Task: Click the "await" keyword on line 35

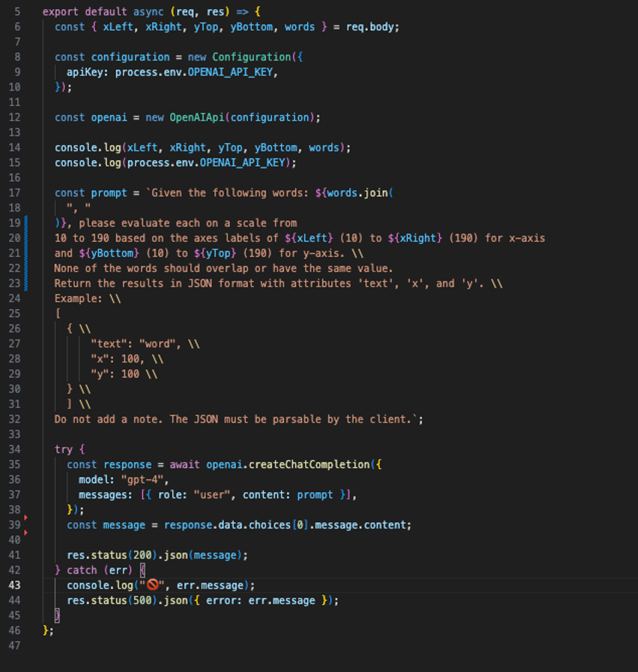Action: click(184, 465)
